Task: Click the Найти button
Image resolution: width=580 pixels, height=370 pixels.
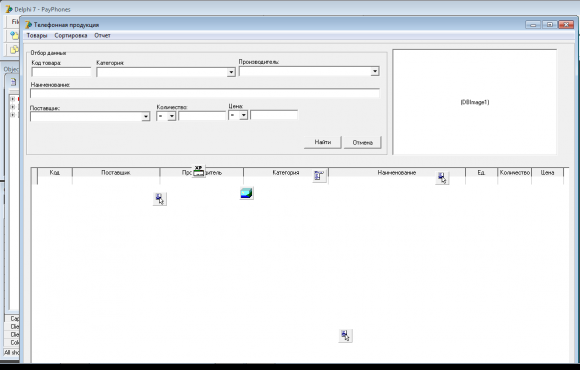Action: tap(323, 142)
